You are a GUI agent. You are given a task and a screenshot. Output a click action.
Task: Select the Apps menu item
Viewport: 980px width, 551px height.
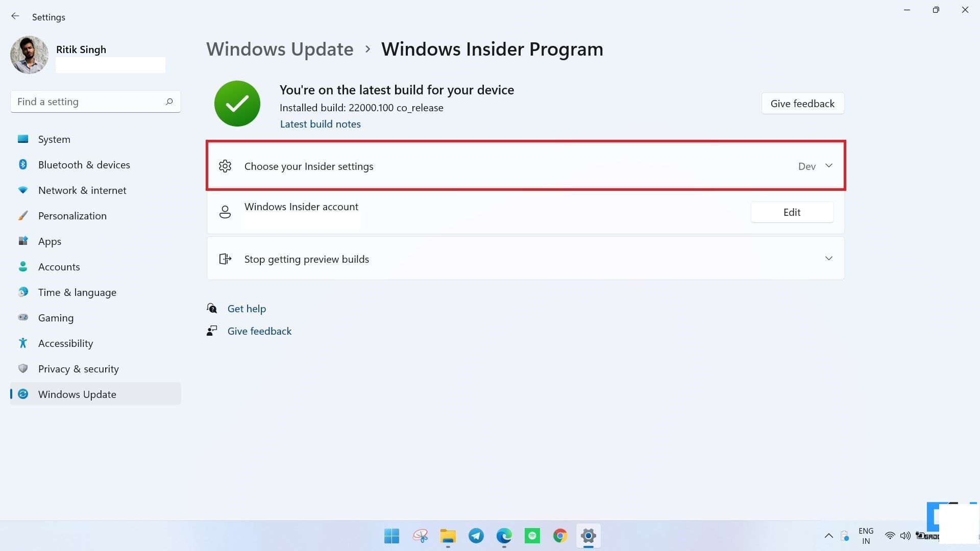click(49, 241)
